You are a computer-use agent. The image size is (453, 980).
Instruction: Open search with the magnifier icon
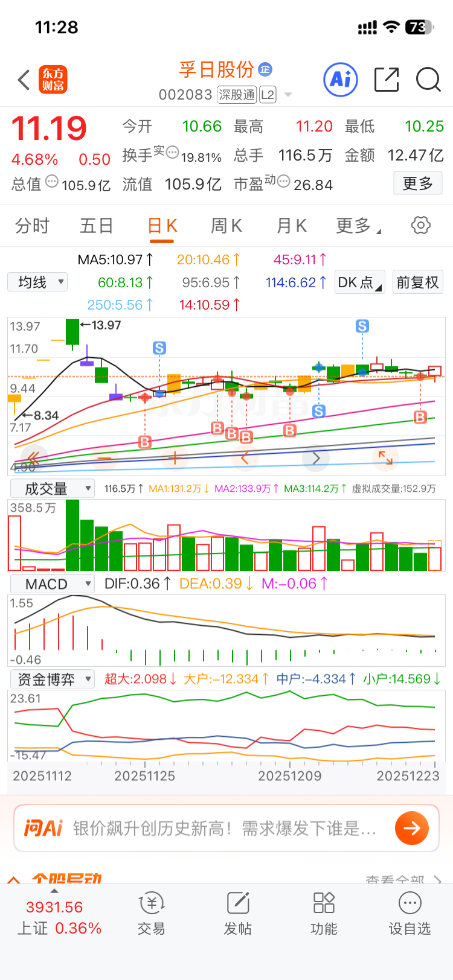428,79
